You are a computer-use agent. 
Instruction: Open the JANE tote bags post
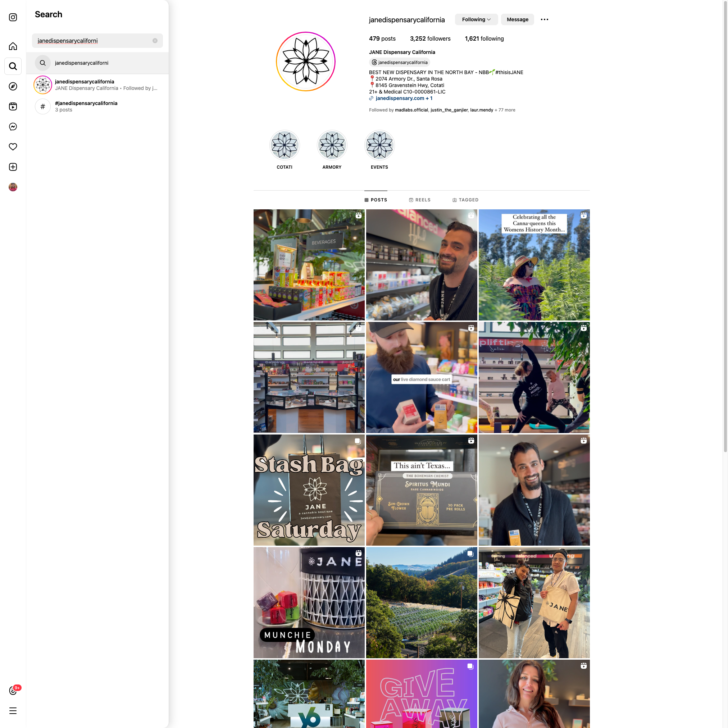[x=534, y=602]
